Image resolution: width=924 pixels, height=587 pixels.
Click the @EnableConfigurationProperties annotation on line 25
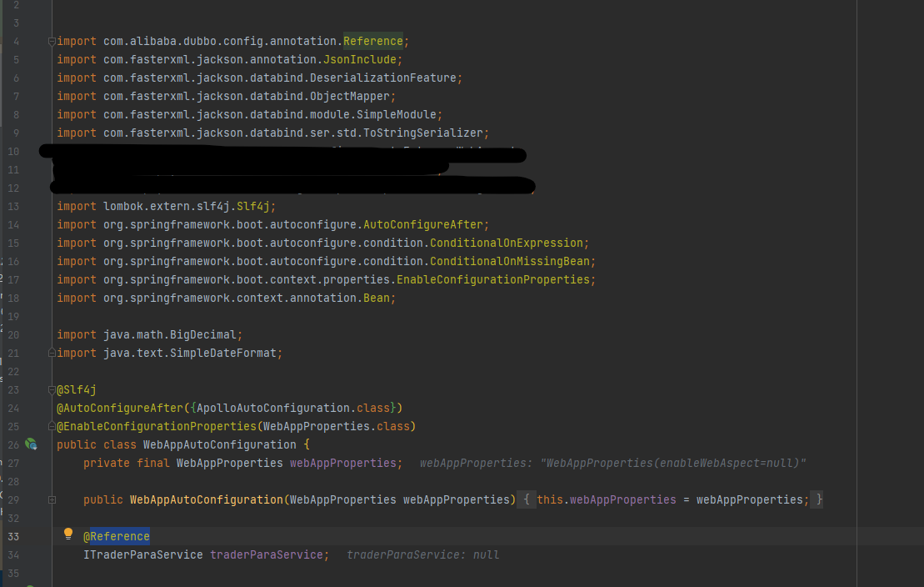[157, 427]
